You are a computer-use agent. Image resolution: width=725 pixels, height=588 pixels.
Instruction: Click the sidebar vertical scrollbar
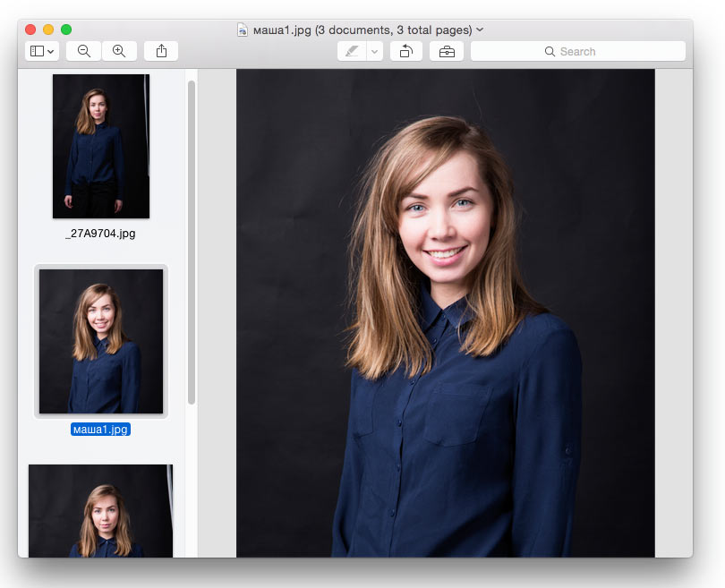pos(192,242)
